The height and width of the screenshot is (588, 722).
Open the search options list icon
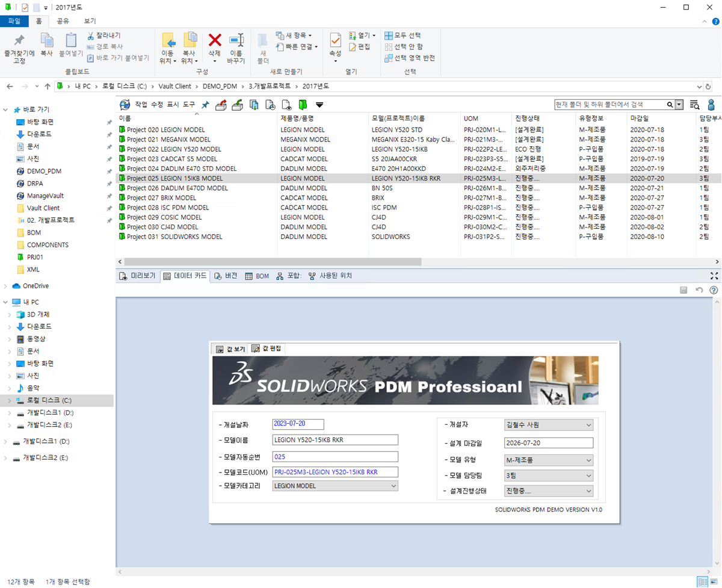pyautogui.click(x=695, y=105)
